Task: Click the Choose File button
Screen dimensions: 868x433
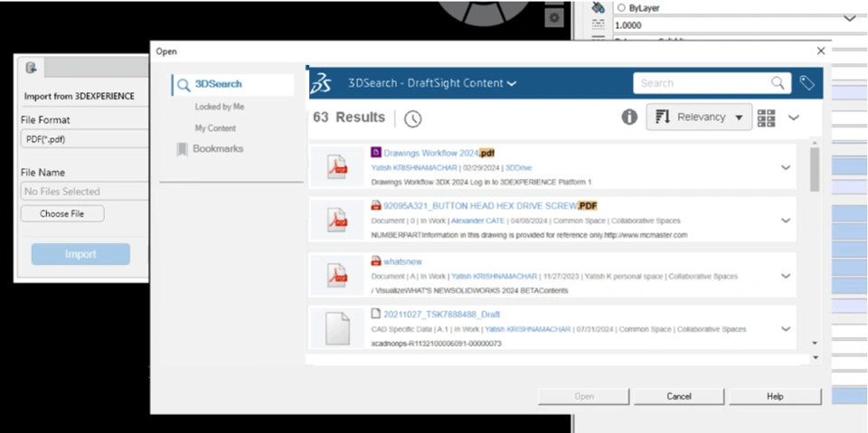Action: (x=62, y=213)
